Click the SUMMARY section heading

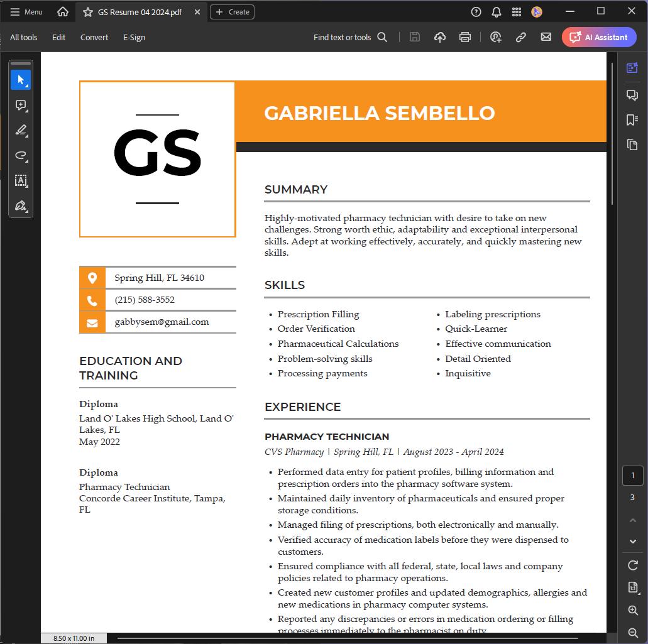[296, 190]
